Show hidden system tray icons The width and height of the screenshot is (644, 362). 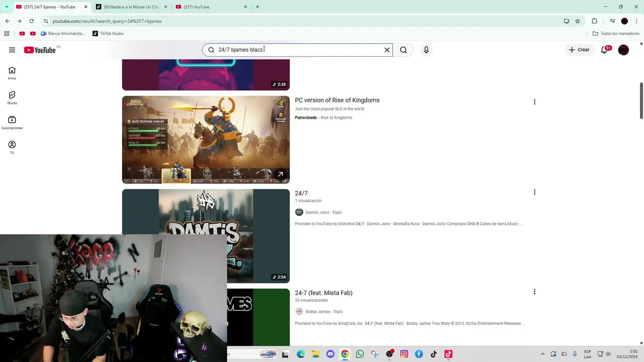(542, 354)
